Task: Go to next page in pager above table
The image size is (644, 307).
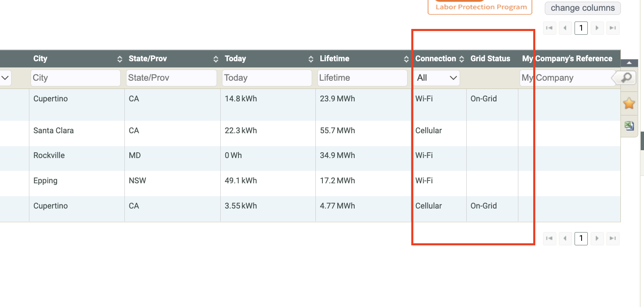Action: point(597,28)
